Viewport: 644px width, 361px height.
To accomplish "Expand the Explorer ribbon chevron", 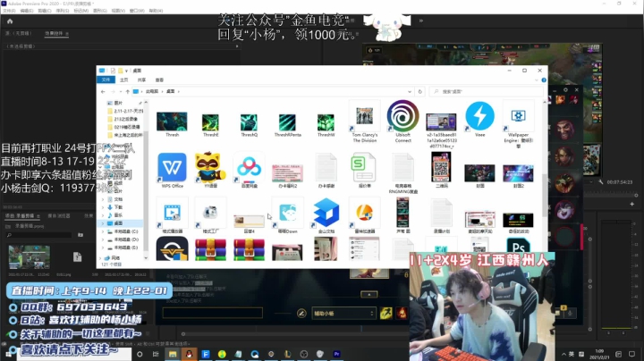I will click(x=537, y=80).
